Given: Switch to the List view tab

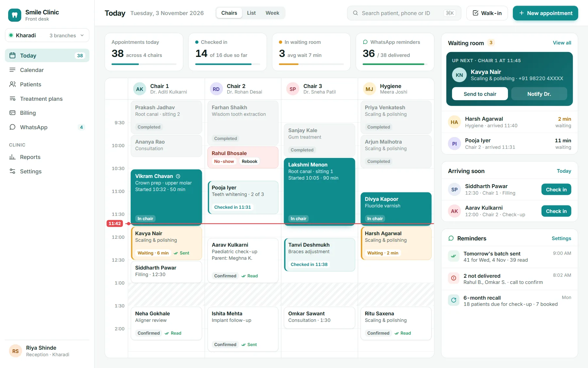Looking at the screenshot, I should point(251,13).
